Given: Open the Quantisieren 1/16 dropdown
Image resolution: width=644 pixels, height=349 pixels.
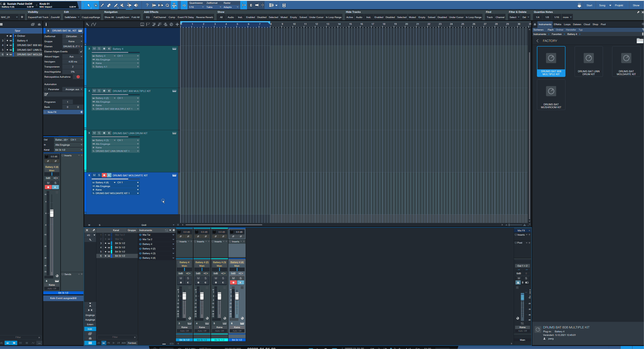Looking at the screenshot, I should click(x=196, y=7).
